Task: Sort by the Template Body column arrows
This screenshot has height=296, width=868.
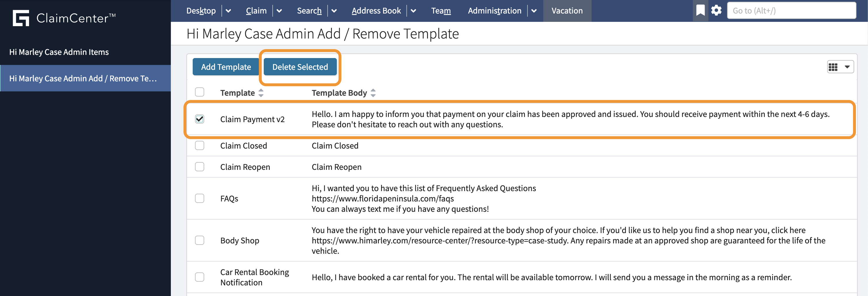Action: click(373, 93)
